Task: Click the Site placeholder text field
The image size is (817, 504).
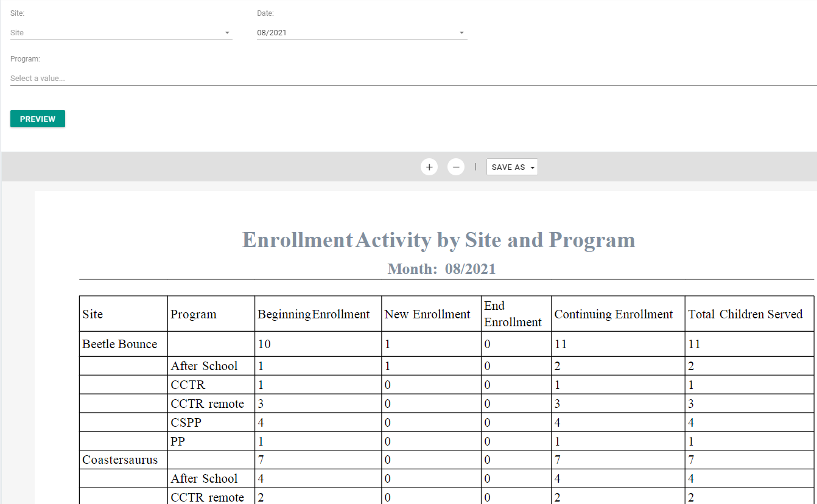Action: pos(121,33)
